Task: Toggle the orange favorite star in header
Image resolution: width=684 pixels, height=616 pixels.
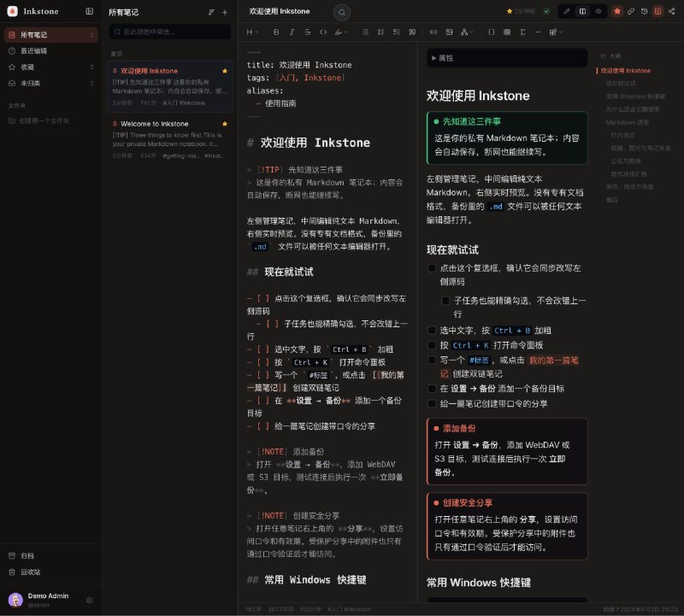Action: [x=617, y=11]
